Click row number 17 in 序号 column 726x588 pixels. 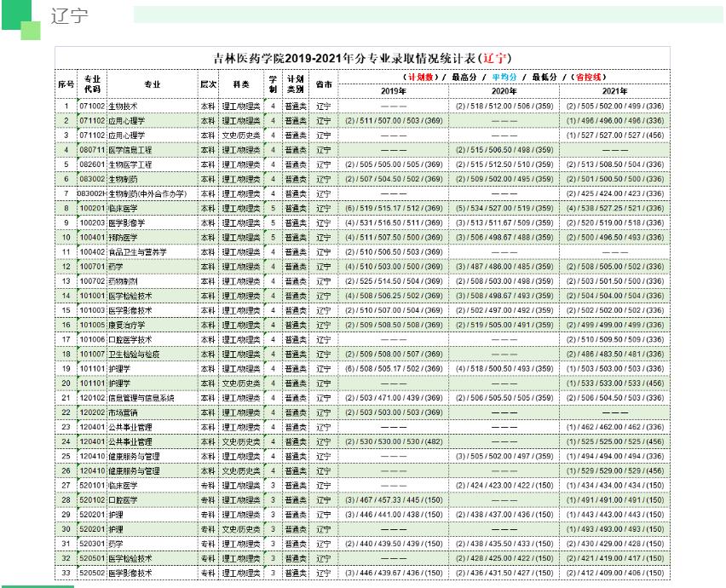(66, 339)
